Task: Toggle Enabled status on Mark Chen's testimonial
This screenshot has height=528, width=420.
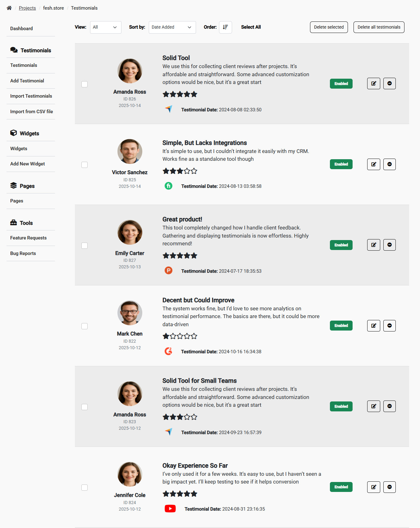Action: click(x=341, y=326)
